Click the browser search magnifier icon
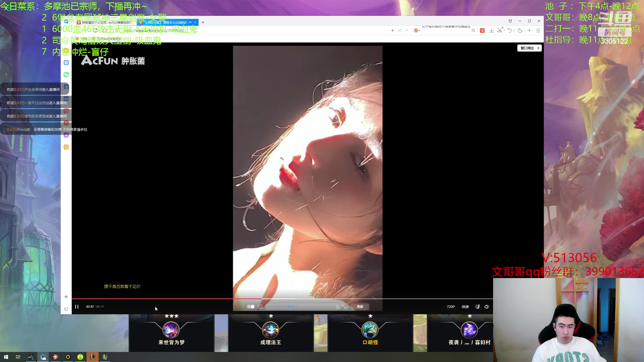The image size is (644, 362). pyautogui.click(x=473, y=30)
